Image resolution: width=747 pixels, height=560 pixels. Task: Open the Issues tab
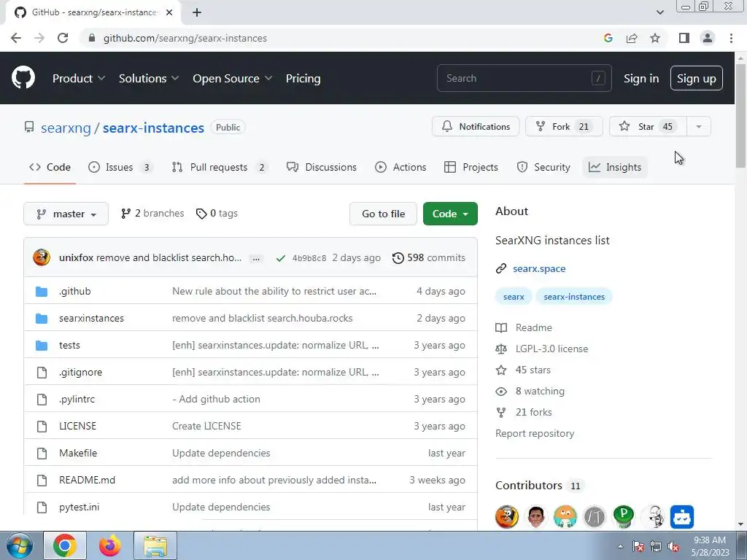120,167
